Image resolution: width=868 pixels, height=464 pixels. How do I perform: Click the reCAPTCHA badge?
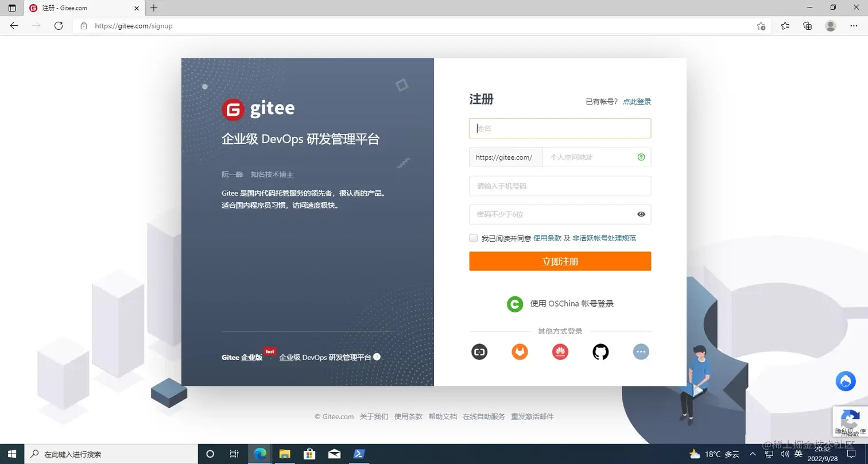pyautogui.click(x=850, y=422)
